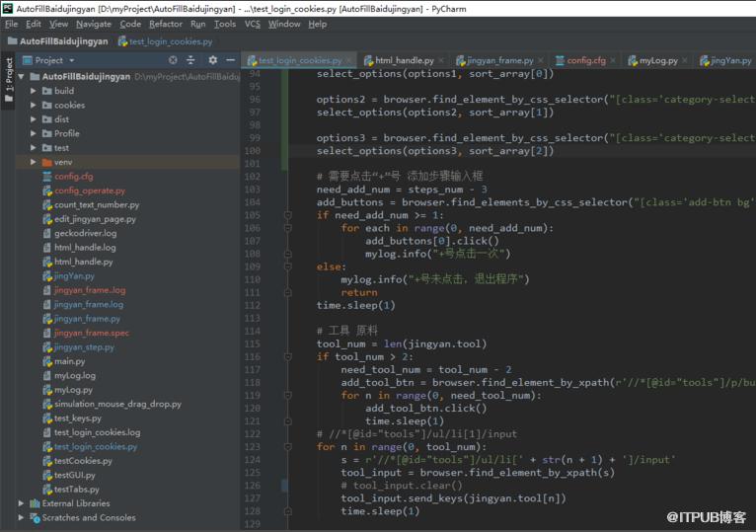756x532 pixels.
Task: Fold the for loop at line 123
Action: (288, 447)
